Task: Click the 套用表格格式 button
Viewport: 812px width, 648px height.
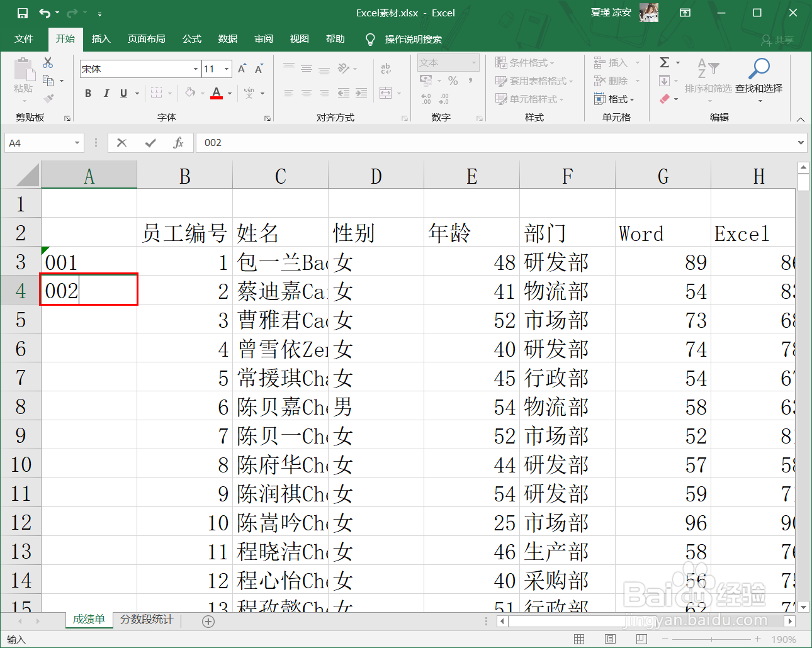Action: point(535,81)
